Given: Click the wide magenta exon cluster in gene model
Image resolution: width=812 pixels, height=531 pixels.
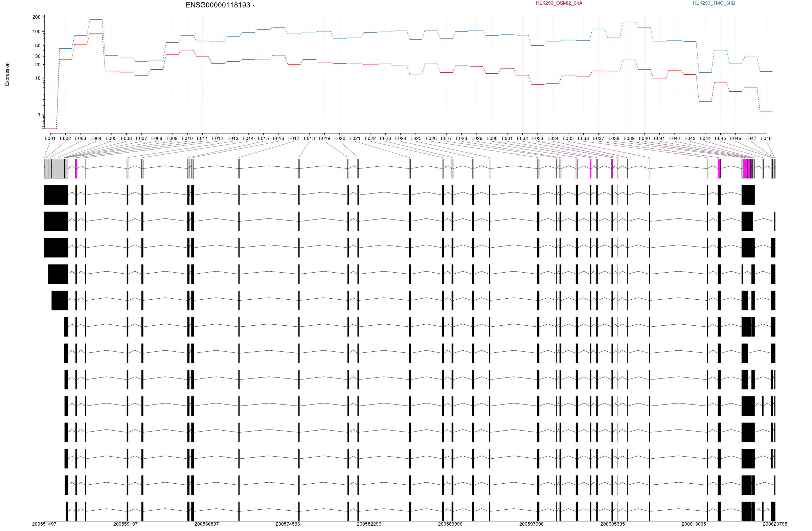Looking at the screenshot, I should click(x=746, y=168).
